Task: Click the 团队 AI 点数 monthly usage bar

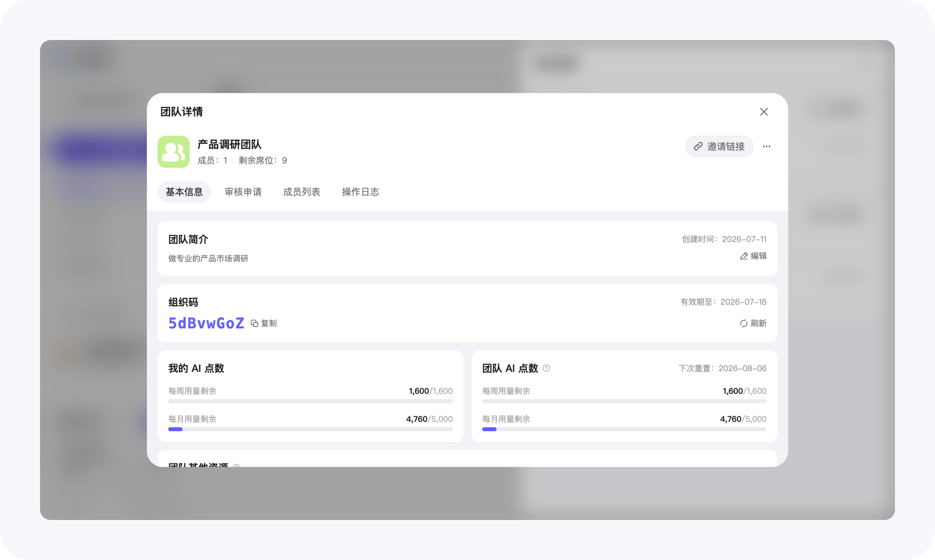Action: click(624, 429)
